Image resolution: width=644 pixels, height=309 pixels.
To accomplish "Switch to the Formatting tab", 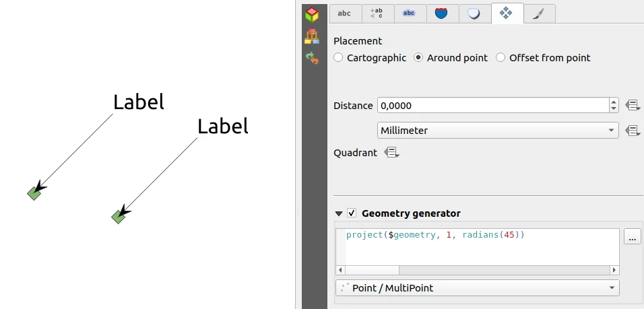I will tap(377, 13).
